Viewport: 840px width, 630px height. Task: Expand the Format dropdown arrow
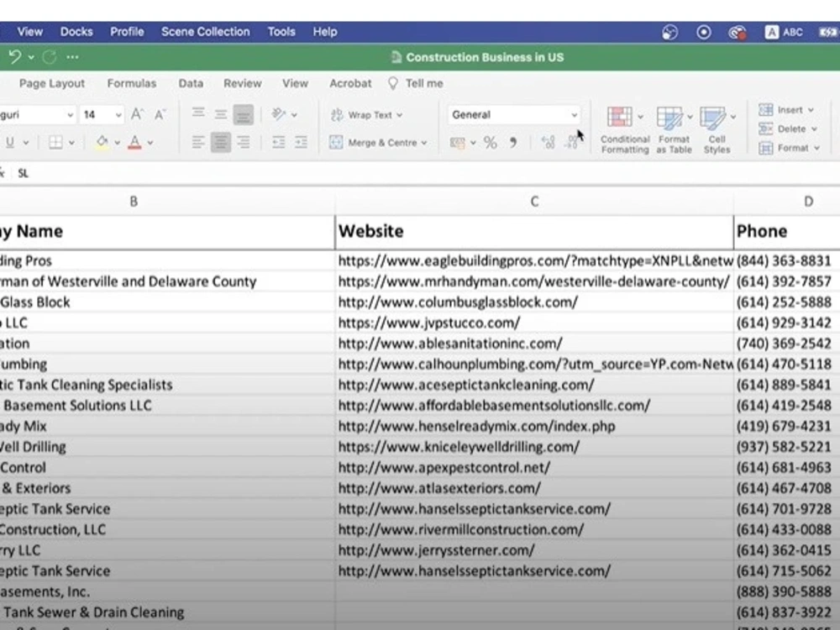[x=816, y=149]
